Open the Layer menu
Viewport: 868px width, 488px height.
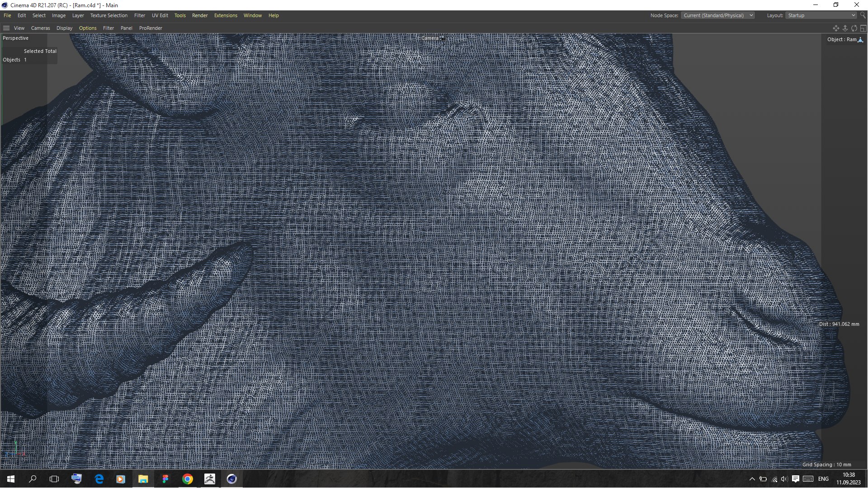[78, 15]
